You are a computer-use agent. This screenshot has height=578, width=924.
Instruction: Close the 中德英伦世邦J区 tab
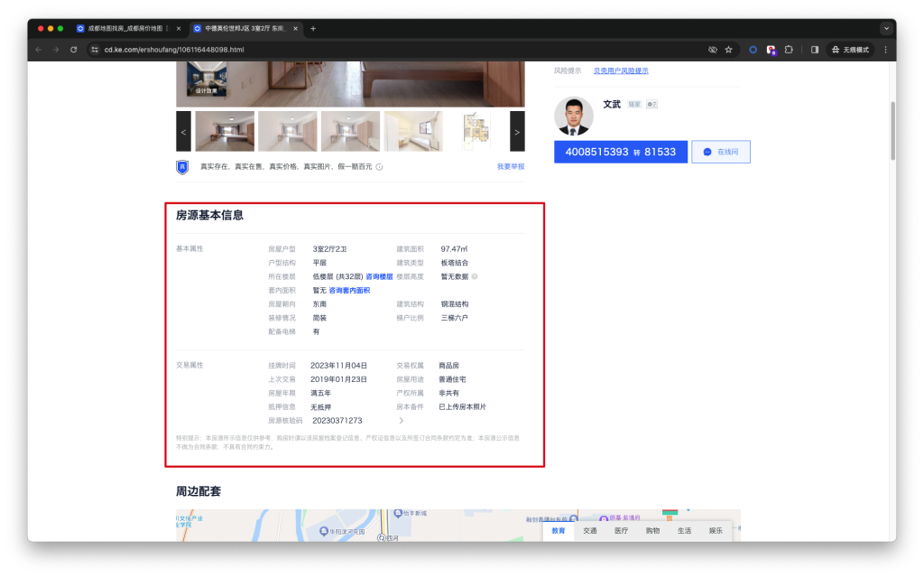[x=295, y=28]
